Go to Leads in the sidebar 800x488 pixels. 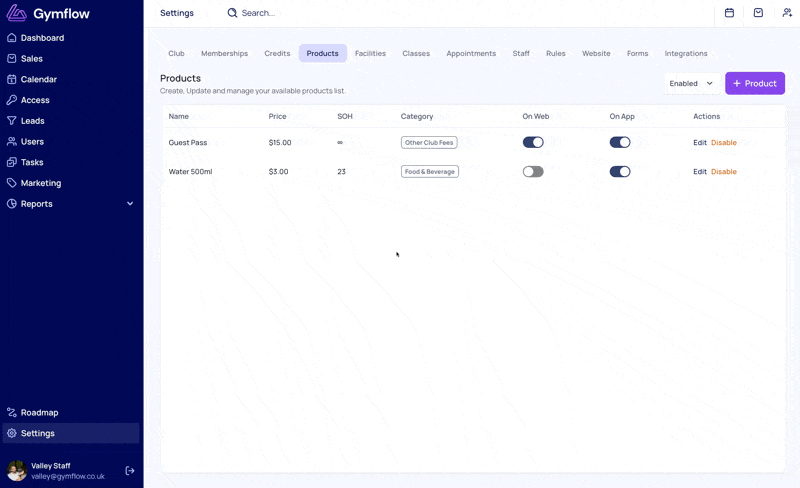tap(32, 121)
